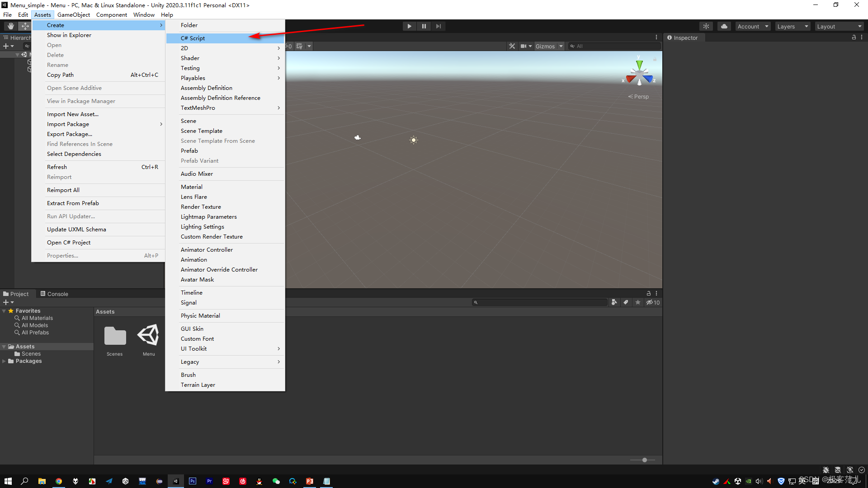Image resolution: width=868 pixels, height=488 pixels.
Task: Select the Move tool
Action: [25, 26]
